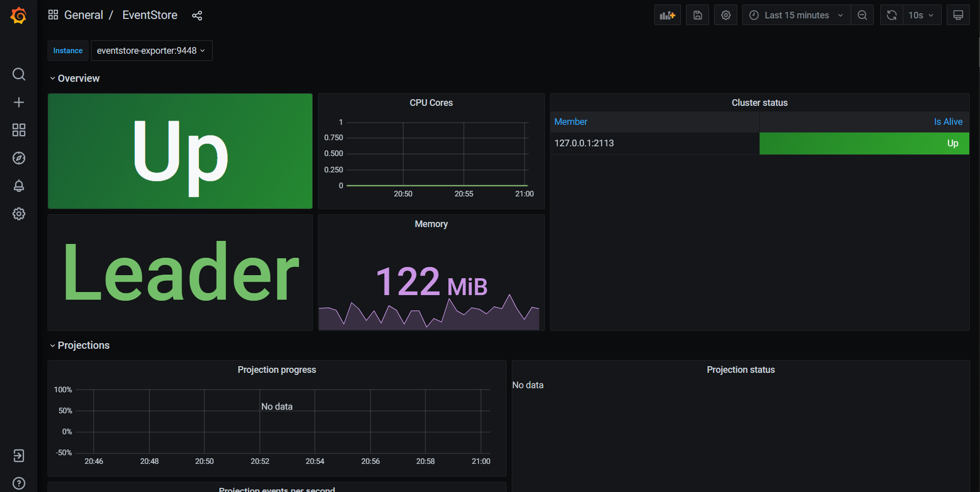Collapse the Overview row
Viewport: 980px width, 492px height.
tap(75, 78)
